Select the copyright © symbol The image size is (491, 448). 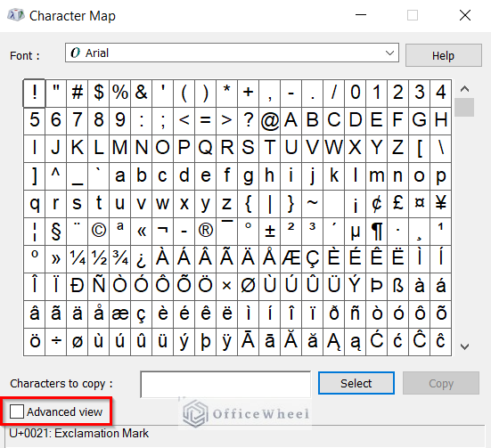tap(99, 232)
